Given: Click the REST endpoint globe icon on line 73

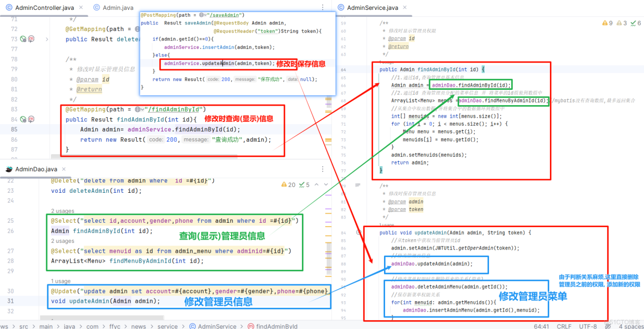Looking at the screenshot, I should point(22,39).
